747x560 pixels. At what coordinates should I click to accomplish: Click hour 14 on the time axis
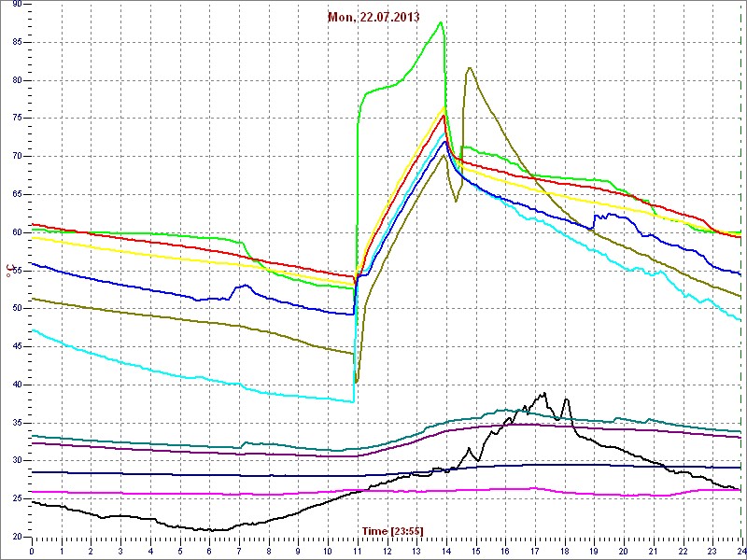click(x=446, y=551)
